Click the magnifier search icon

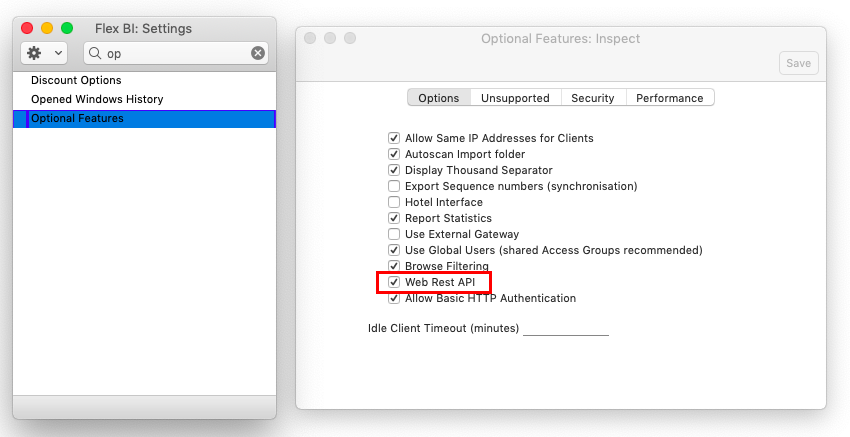[95, 53]
